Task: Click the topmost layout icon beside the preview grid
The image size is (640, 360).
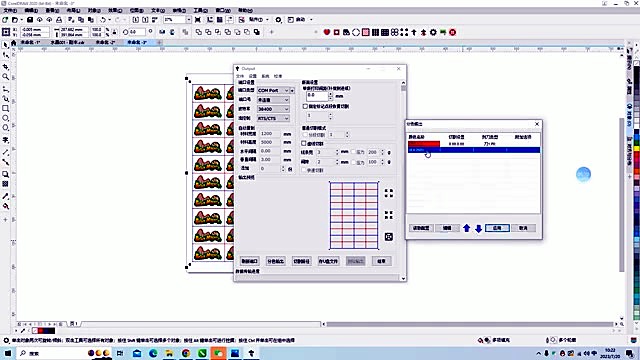Action: [389, 193]
